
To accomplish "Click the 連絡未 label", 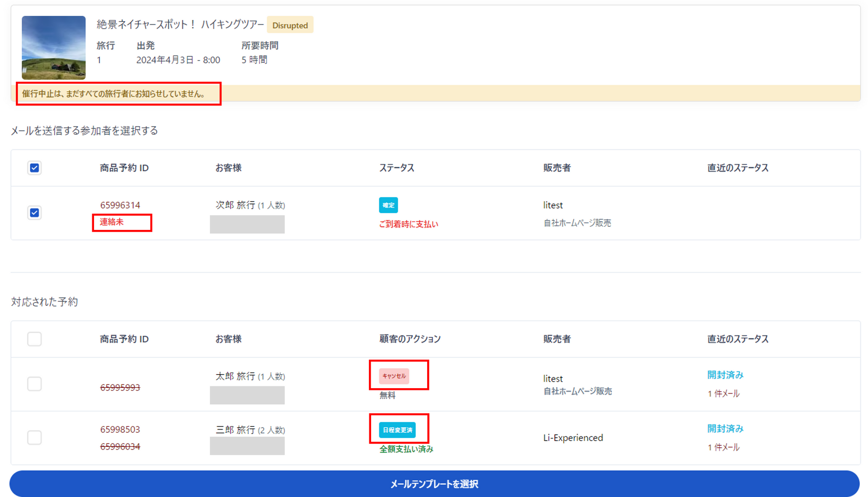I will (x=112, y=222).
